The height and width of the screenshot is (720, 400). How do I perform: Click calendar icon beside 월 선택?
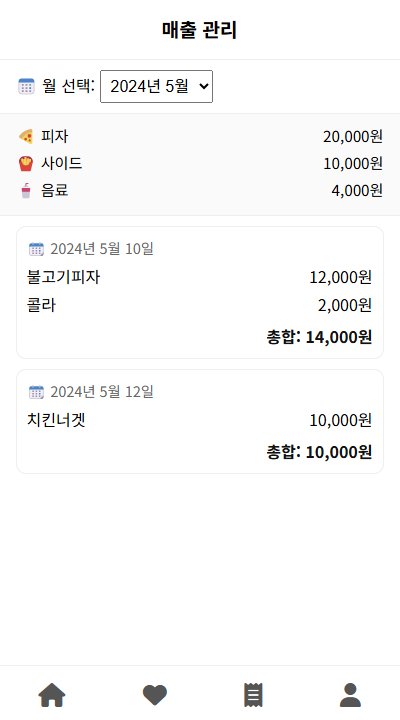point(26,86)
